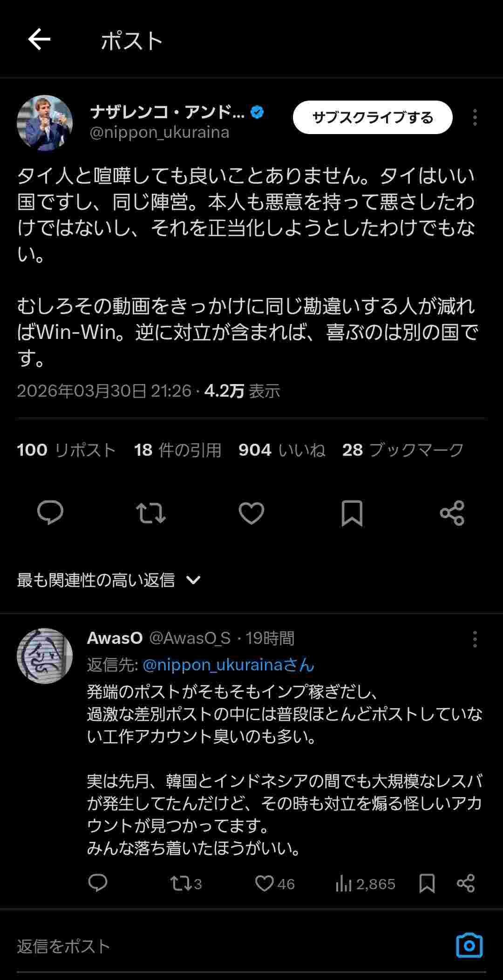Share the main post via share icon
Image resolution: width=503 pixels, height=980 pixels.
click(x=452, y=513)
